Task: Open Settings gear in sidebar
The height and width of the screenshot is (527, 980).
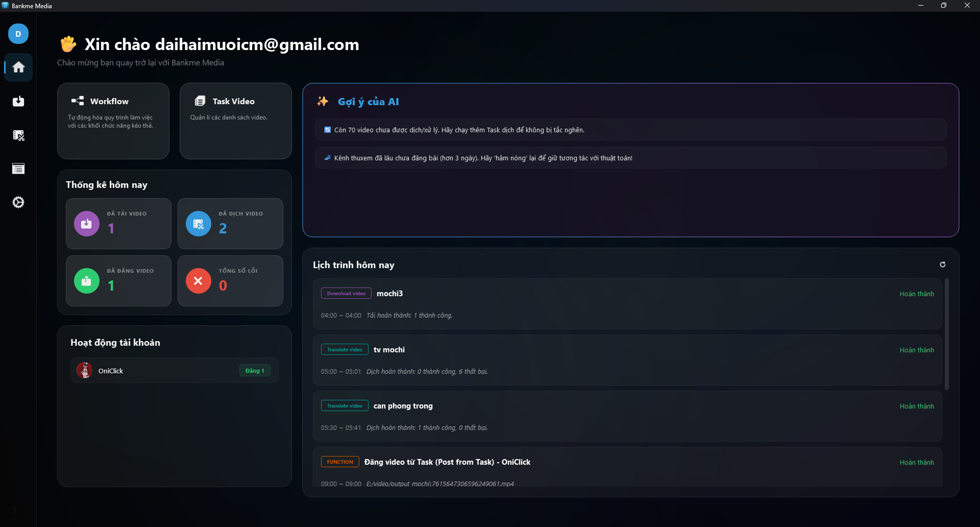Action: click(x=18, y=203)
